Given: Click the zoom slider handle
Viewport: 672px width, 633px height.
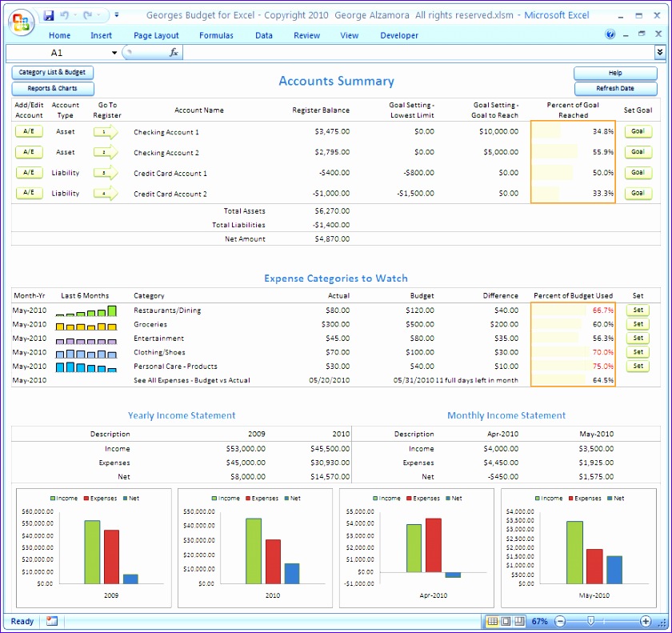Looking at the screenshot, I should [x=590, y=621].
